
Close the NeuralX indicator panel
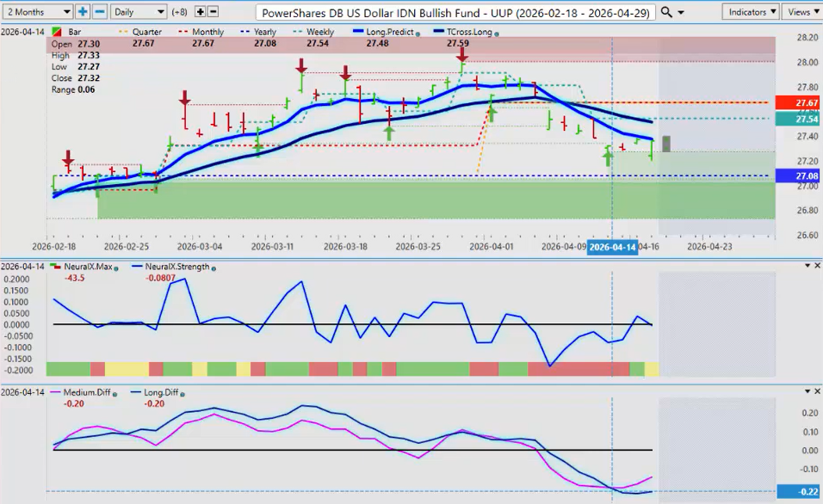[816, 267]
